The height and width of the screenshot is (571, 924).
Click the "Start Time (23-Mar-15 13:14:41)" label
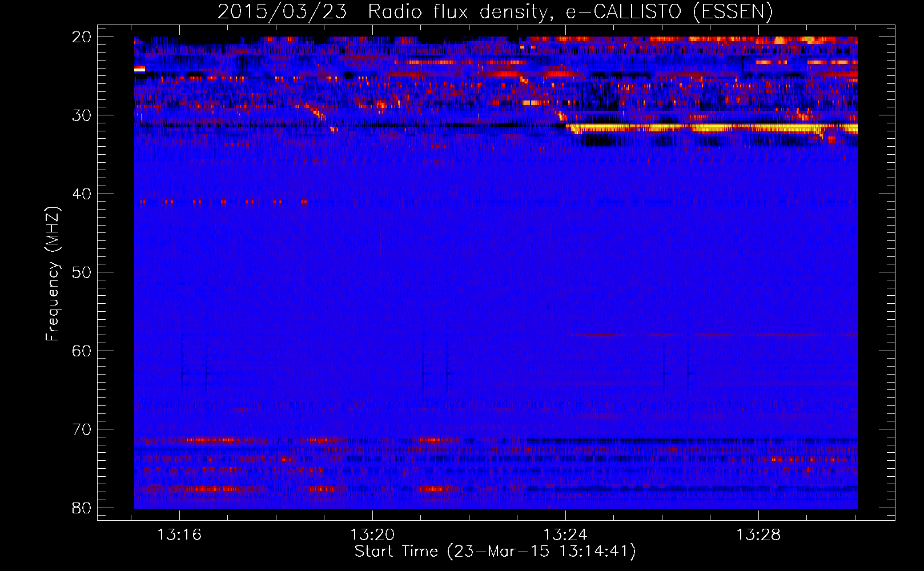click(x=495, y=552)
